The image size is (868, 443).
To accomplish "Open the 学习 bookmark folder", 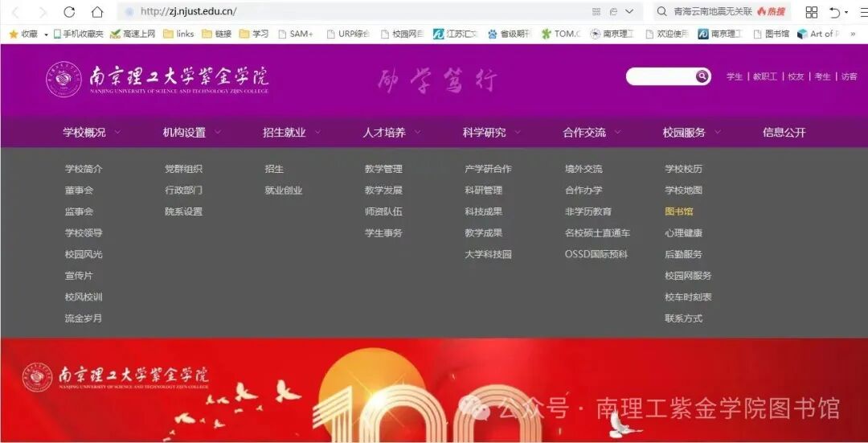I will (x=254, y=34).
